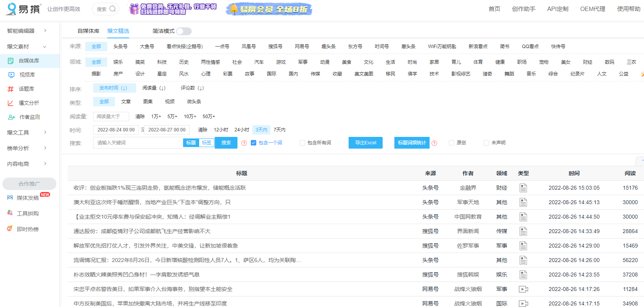Open the 易撰会员 全场8折 promotion banner
This screenshot has width=644, height=307.
point(269,9)
